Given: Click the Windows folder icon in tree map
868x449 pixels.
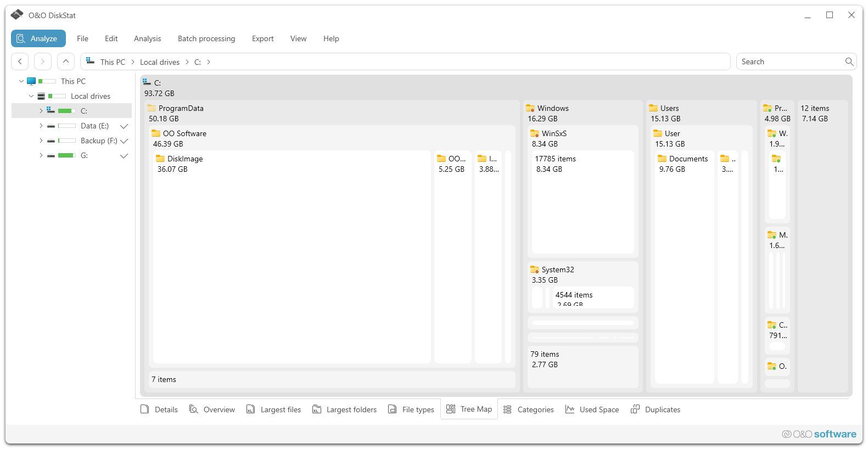Looking at the screenshot, I should point(530,108).
